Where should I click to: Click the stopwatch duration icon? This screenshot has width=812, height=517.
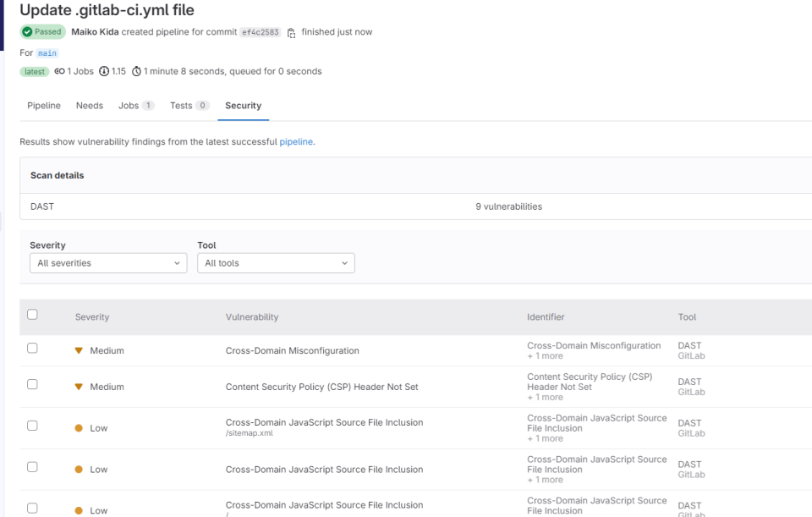tap(136, 72)
